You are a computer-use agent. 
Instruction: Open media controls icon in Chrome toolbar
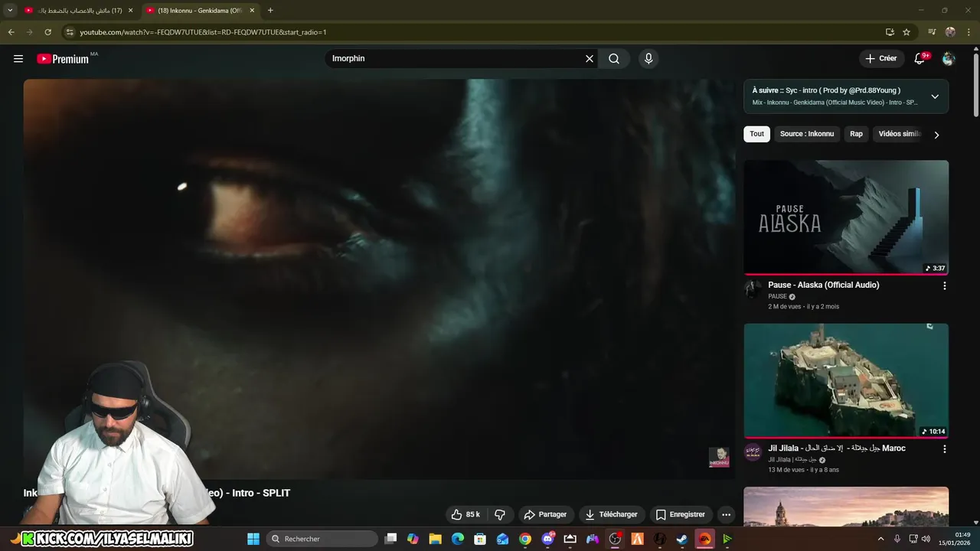tap(932, 32)
